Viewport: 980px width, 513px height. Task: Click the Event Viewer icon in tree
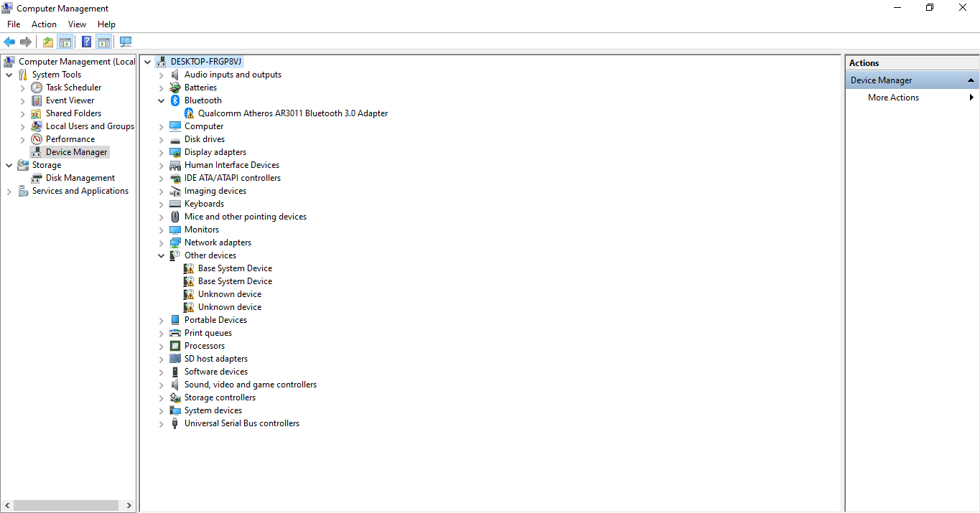tap(37, 100)
